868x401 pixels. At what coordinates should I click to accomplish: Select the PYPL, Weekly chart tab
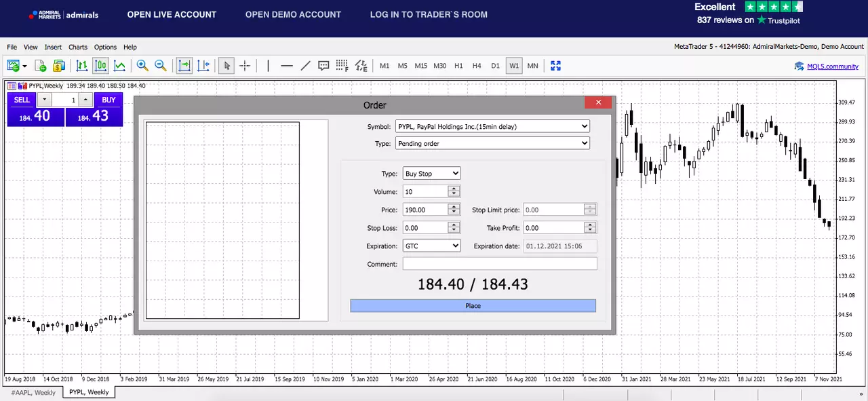pos(89,392)
